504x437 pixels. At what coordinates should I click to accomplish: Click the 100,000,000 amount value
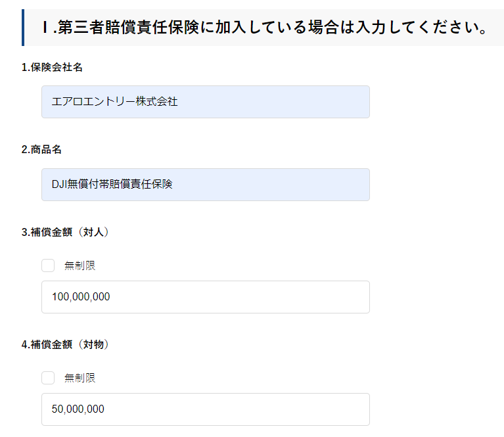[81, 297]
